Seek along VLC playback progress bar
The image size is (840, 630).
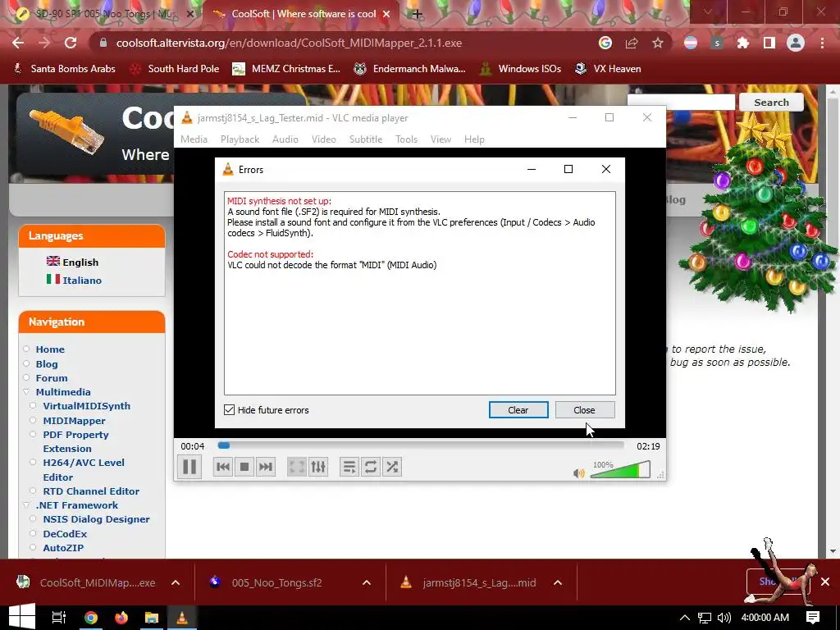point(421,445)
